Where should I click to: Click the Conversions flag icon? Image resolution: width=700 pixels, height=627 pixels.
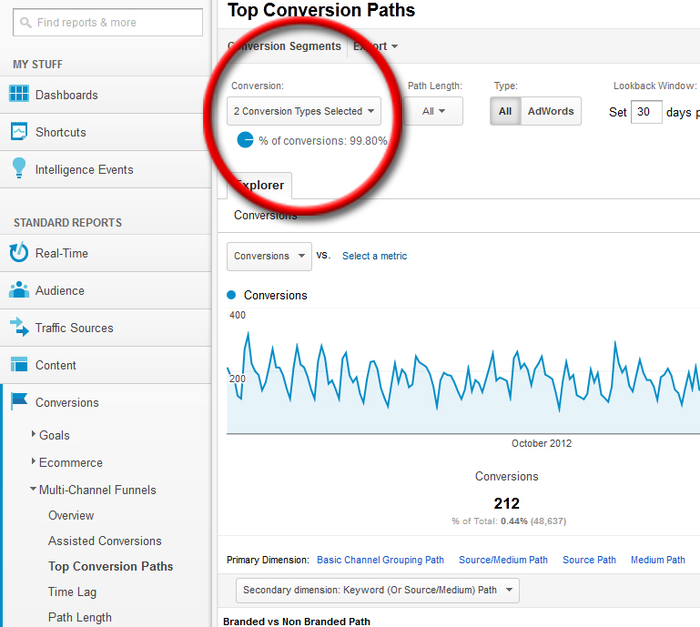[x=19, y=402]
